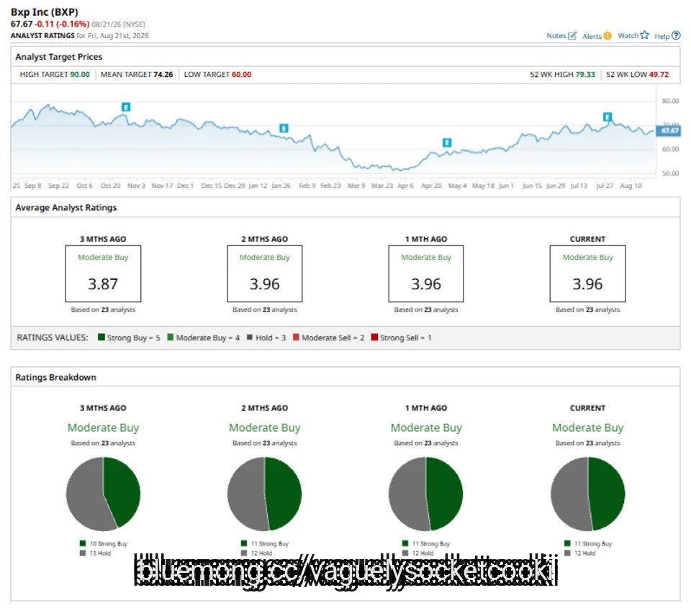Click the '10 Strong Buy' legend entry
691x616 pixels.
point(104,544)
